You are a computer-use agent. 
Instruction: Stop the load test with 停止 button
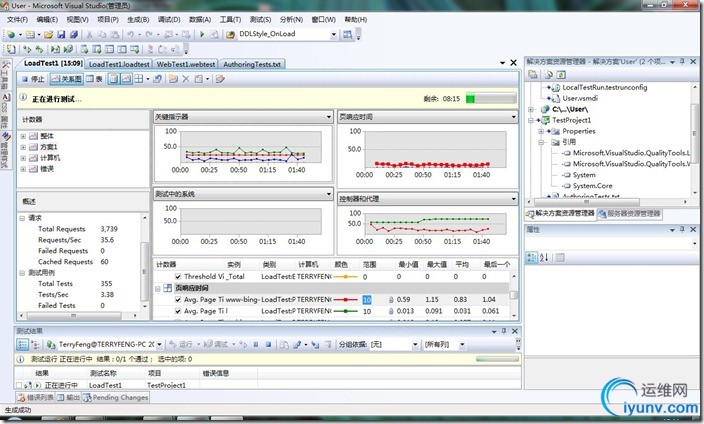[33, 79]
